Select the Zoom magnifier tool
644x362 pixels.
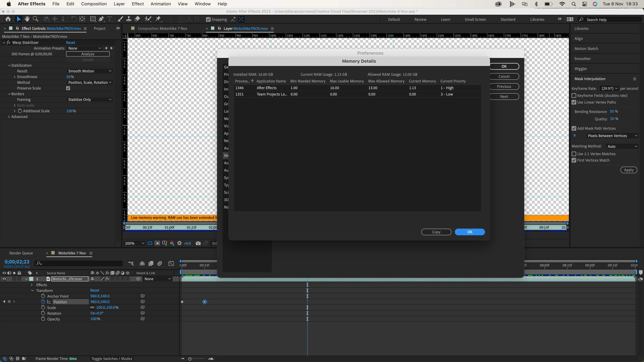click(x=36, y=19)
